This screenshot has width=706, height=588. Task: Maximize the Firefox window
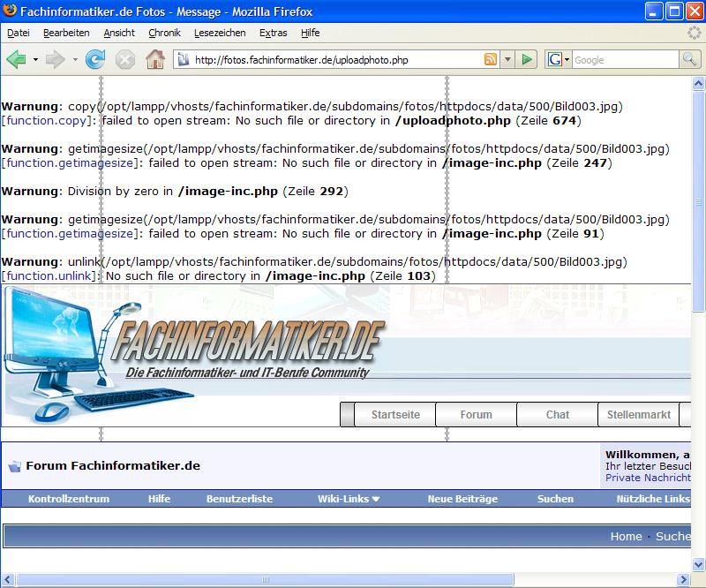click(x=674, y=11)
